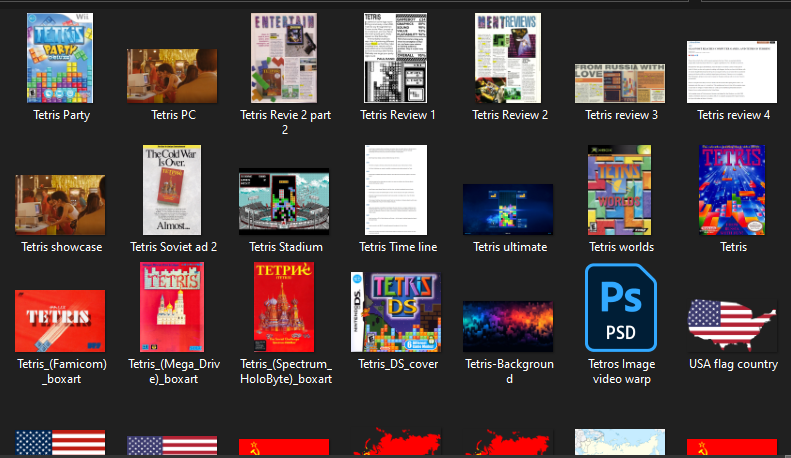
Task: Click 'Tetros Image video warp' file name
Action: [x=622, y=372]
